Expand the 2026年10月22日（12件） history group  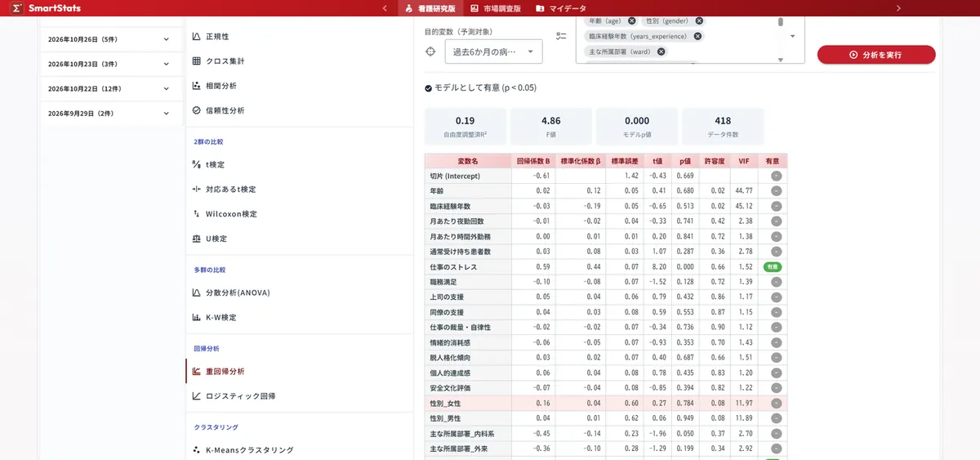click(109, 88)
